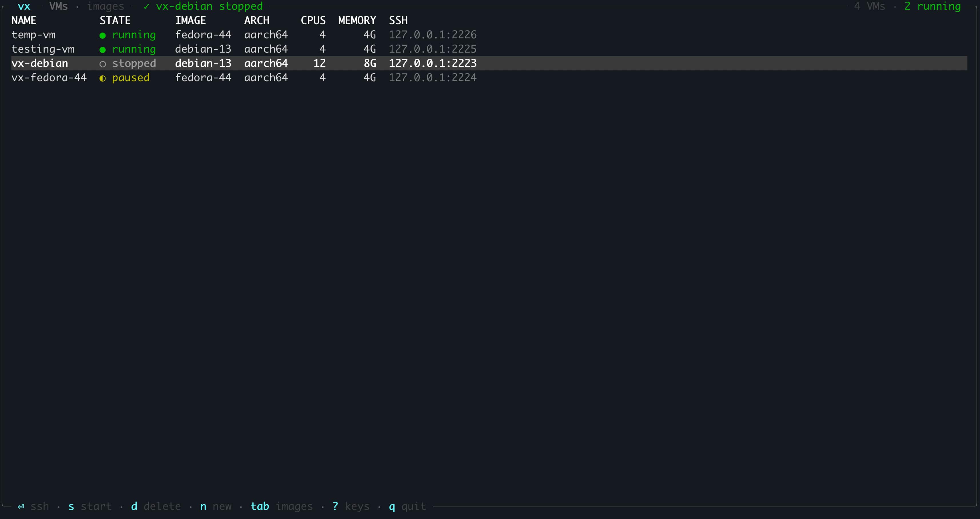
Task: Click SSH address 127.0.0.1:2224
Action: pyautogui.click(x=433, y=77)
